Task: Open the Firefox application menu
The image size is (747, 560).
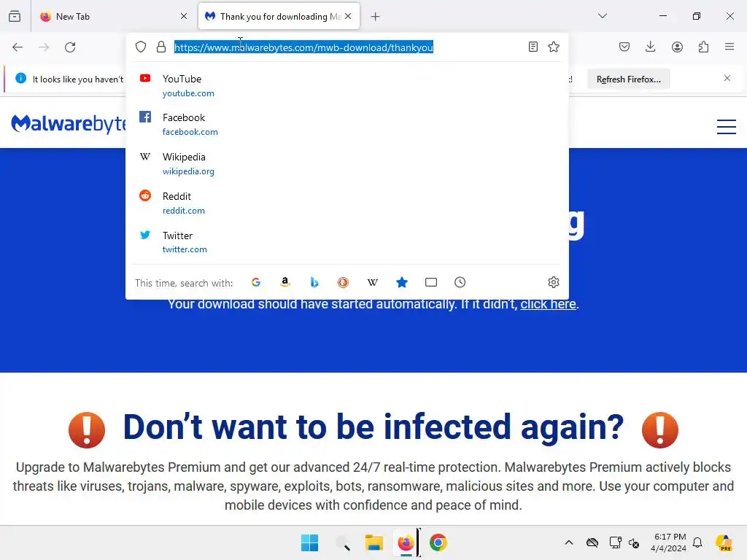Action: click(729, 47)
